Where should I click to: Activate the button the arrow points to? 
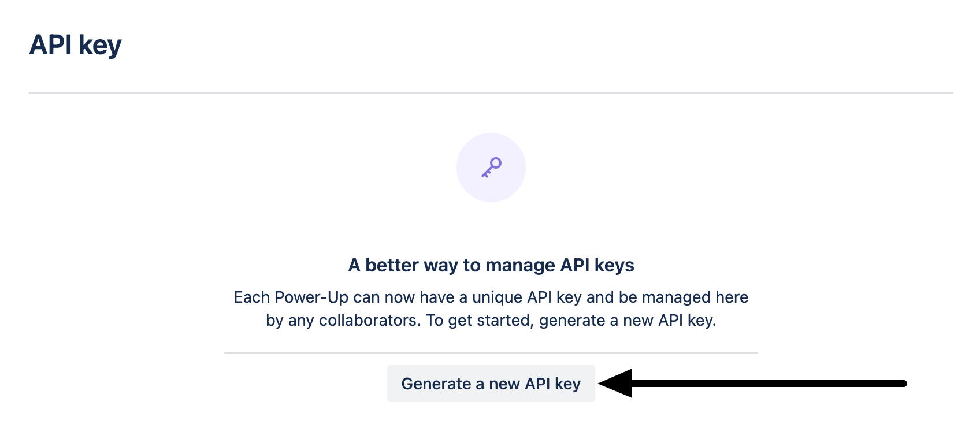click(491, 383)
